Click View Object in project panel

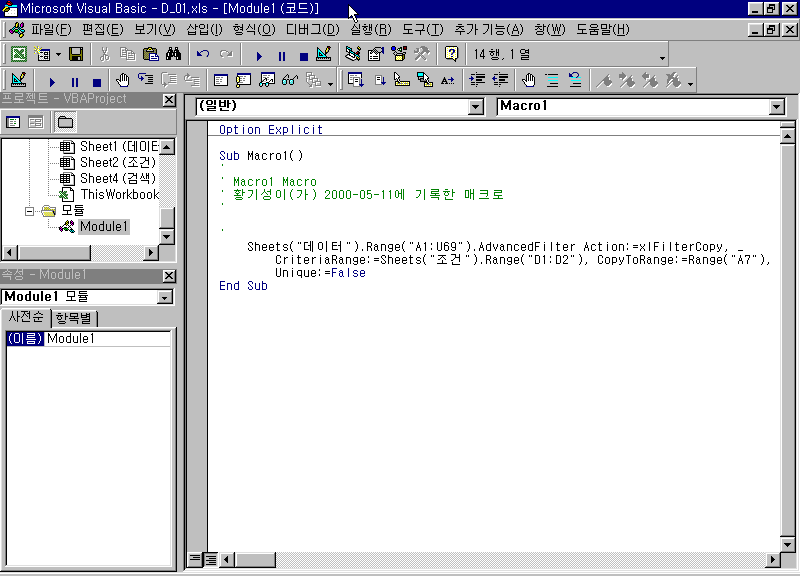[35, 122]
